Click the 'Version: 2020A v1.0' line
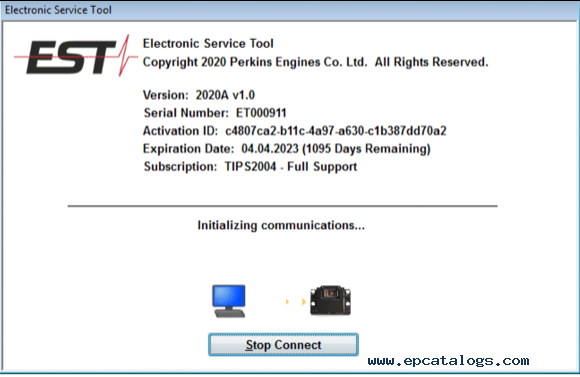The height and width of the screenshot is (377, 580). coord(199,95)
